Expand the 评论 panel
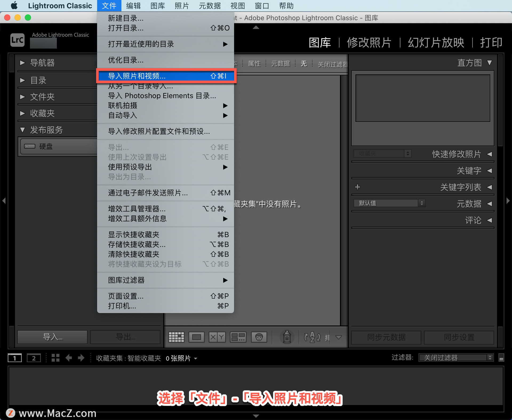Screen dimensions: 512x420 point(490,220)
